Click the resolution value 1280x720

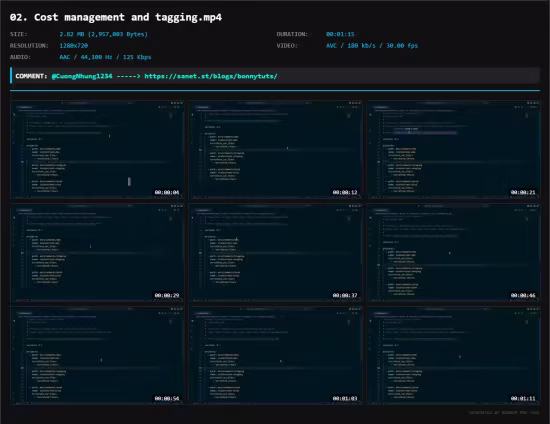pyautogui.click(x=74, y=46)
